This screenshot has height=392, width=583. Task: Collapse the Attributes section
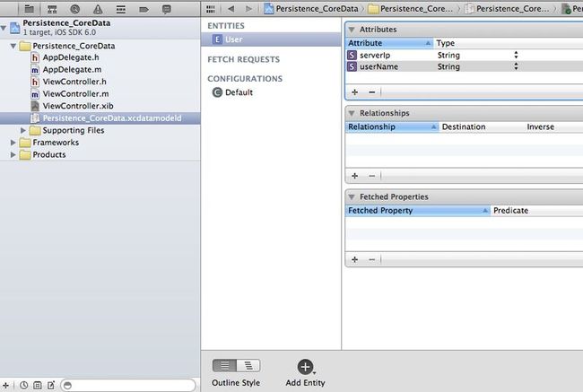[x=352, y=30]
